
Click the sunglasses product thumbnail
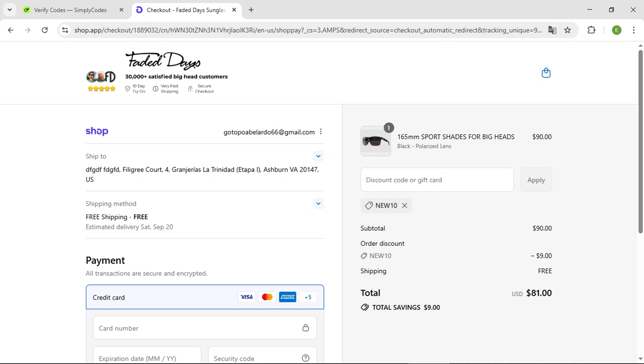pyautogui.click(x=376, y=141)
